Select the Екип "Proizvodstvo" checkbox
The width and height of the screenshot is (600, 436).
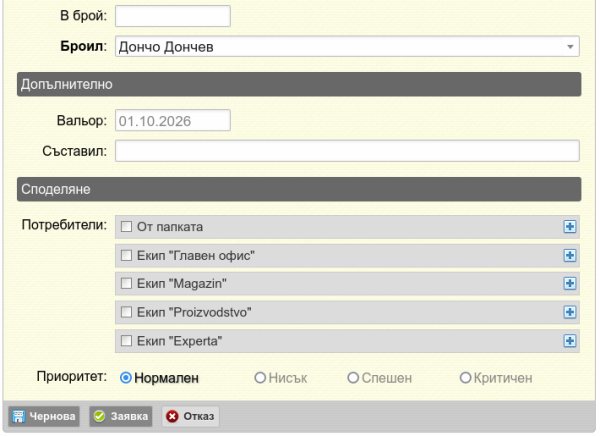pyautogui.click(x=126, y=312)
